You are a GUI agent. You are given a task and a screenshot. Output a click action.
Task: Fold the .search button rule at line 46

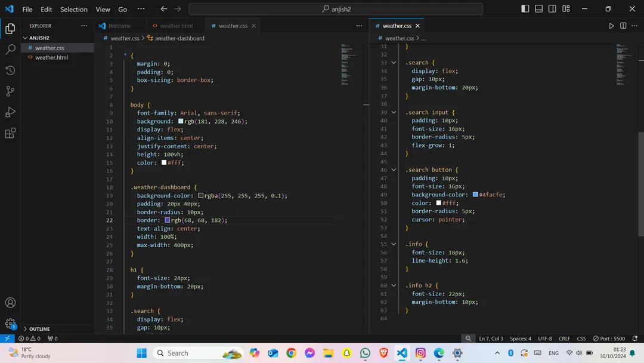pos(394,170)
